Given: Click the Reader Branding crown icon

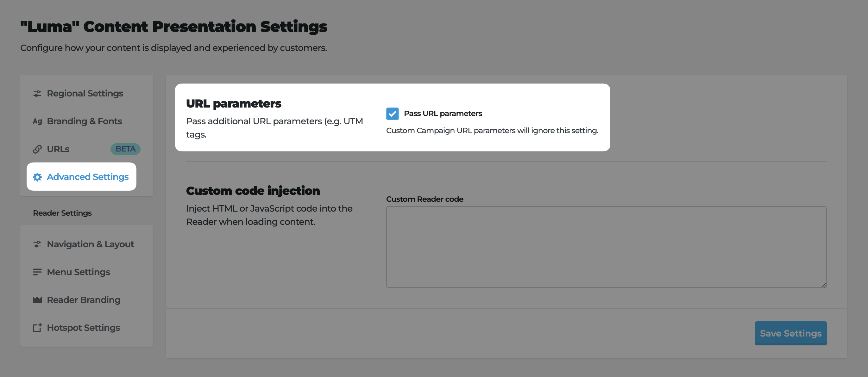Looking at the screenshot, I should (37, 300).
